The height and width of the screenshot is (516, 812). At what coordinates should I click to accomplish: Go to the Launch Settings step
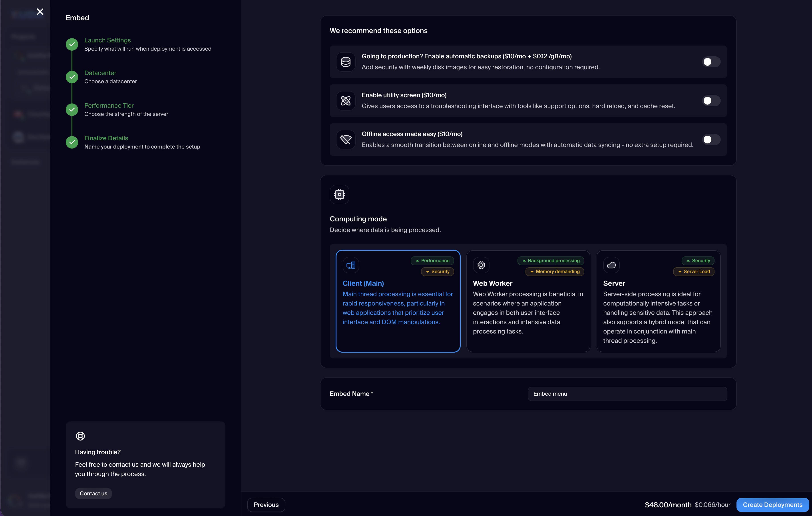107,40
